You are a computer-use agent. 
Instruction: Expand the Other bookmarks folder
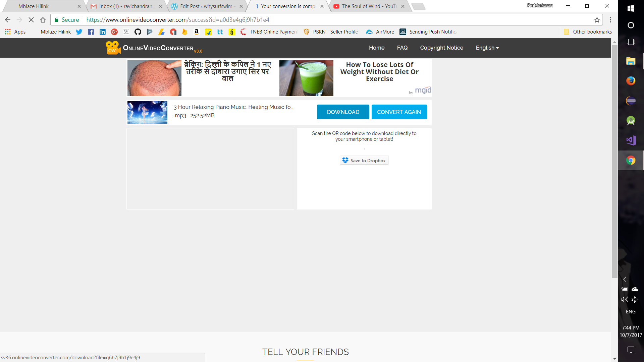click(x=588, y=32)
